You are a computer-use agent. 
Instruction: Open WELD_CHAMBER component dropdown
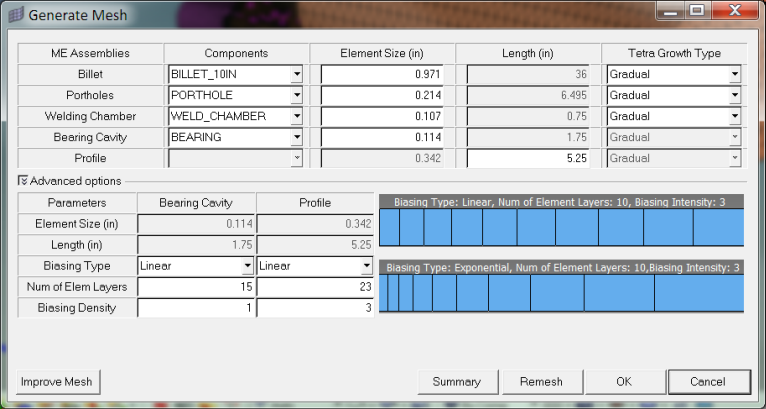click(296, 116)
